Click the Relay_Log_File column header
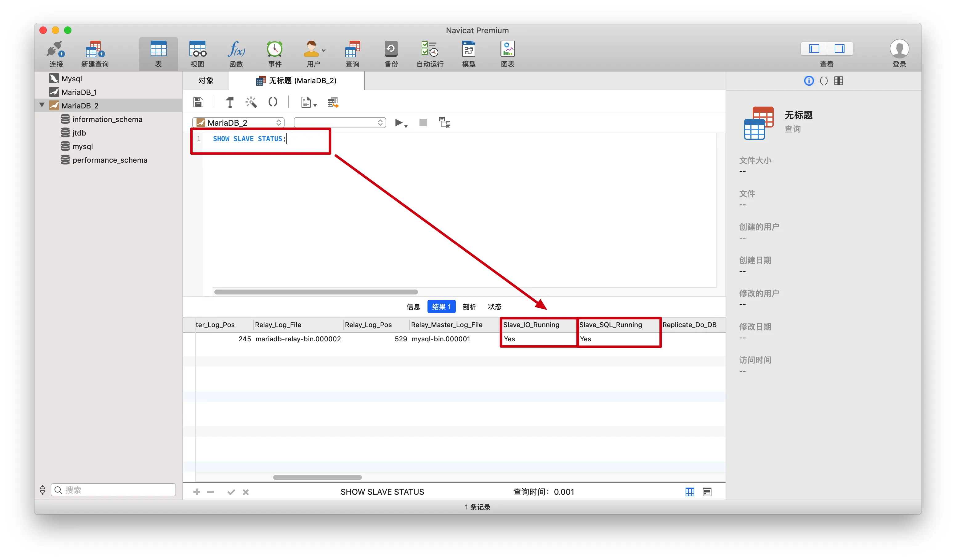Viewport: 956px width, 560px height. pos(298,325)
